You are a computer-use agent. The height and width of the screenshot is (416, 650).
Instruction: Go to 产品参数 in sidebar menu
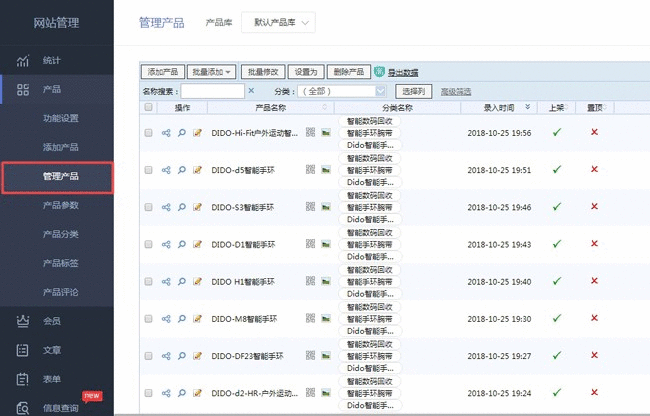(x=60, y=205)
